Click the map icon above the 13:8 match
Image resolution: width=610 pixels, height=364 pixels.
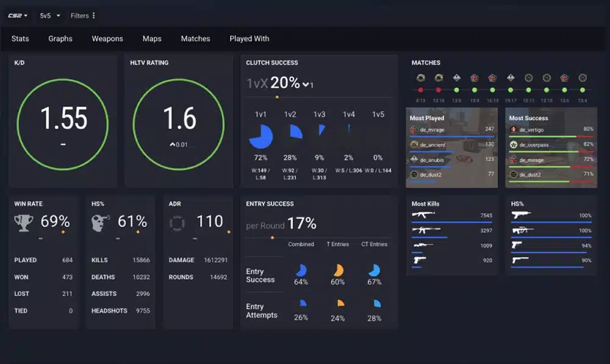tap(456, 78)
